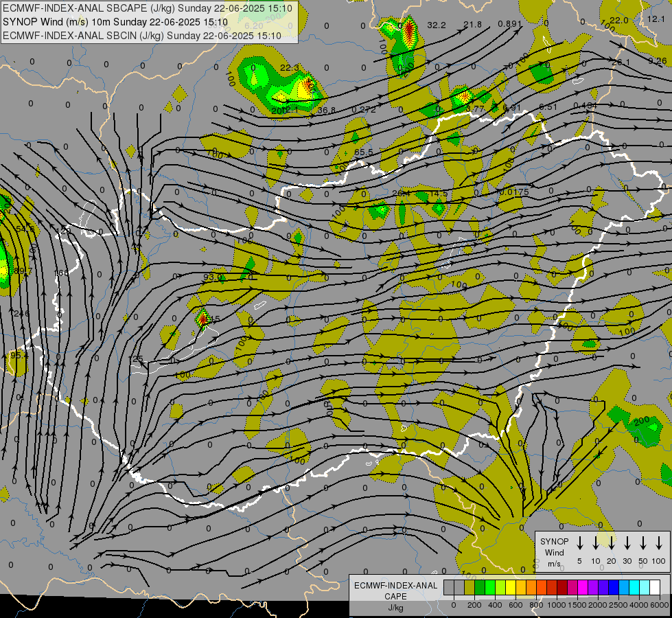Image resolution: width=672 pixels, height=618 pixels.
Task: Click the 246 value on the map
Action: [21, 314]
